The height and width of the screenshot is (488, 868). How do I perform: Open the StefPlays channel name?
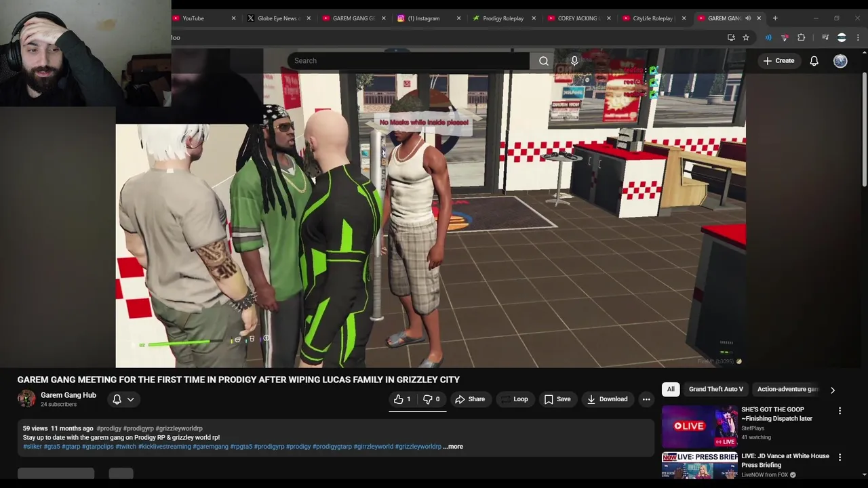[x=753, y=428]
